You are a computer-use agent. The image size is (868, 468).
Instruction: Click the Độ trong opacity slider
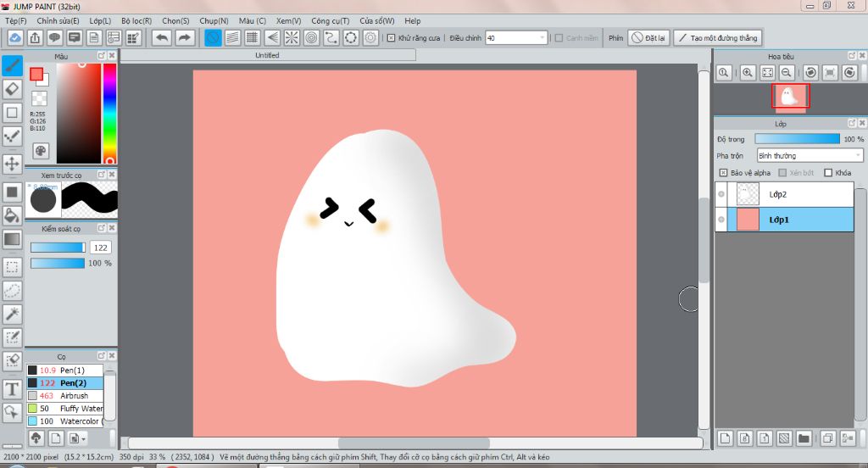(x=796, y=139)
